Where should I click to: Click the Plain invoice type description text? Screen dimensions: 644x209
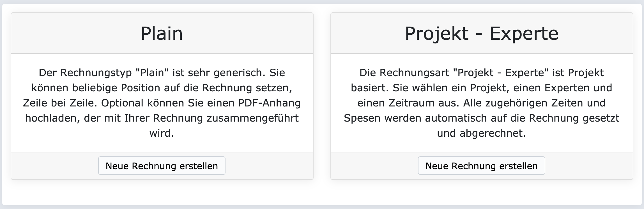point(162,103)
